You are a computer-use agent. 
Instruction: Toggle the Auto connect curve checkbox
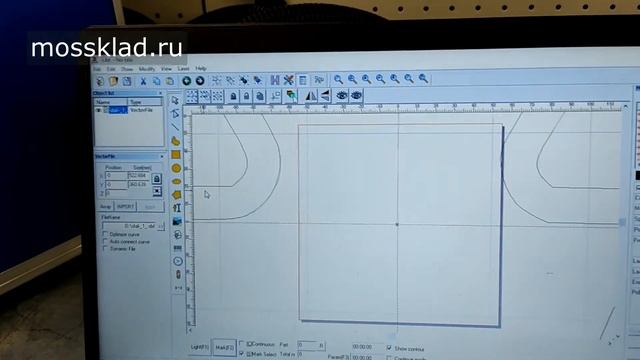point(105,241)
